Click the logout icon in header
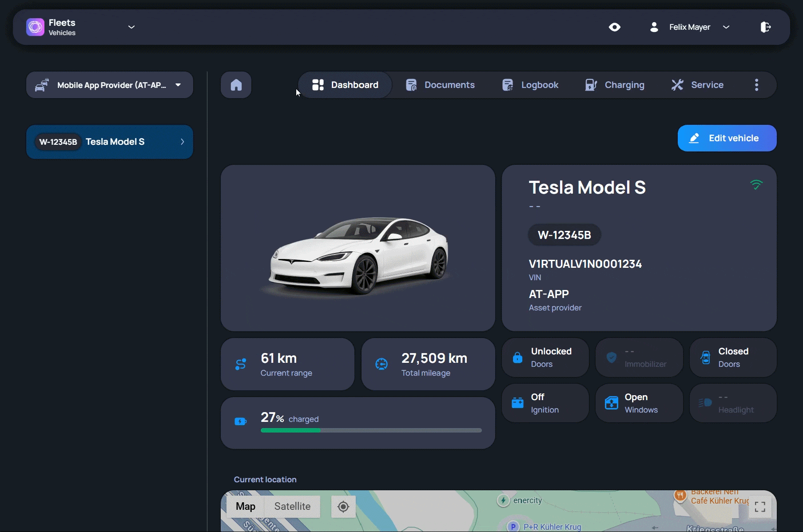This screenshot has width=803, height=532. pos(765,27)
